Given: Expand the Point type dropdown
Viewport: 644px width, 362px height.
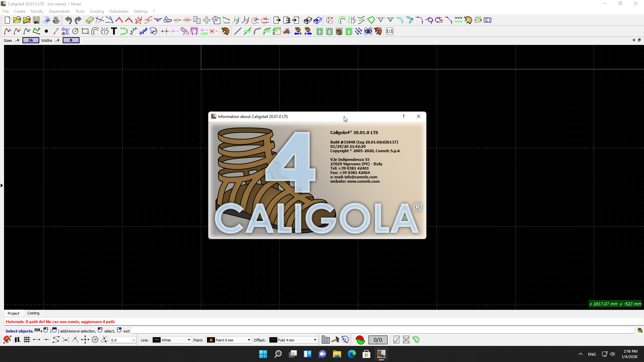Looking at the screenshot, I should [229, 340].
